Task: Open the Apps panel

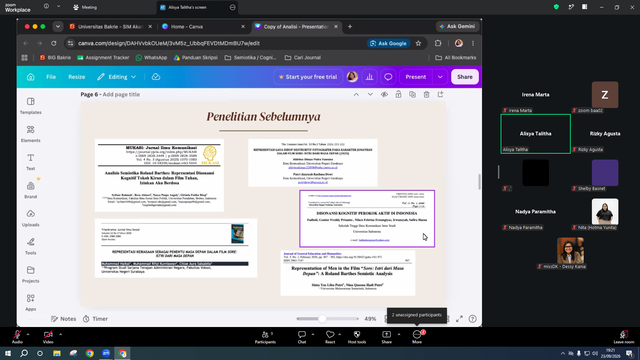Action: 31,302
